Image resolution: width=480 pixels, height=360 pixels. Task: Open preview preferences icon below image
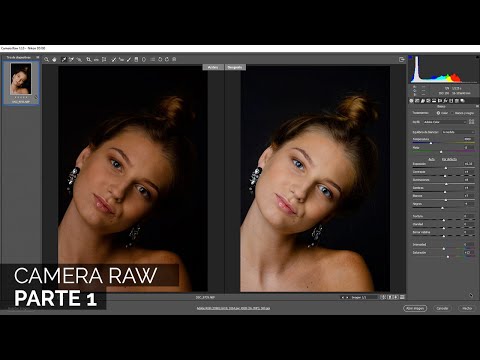[x=402, y=297]
